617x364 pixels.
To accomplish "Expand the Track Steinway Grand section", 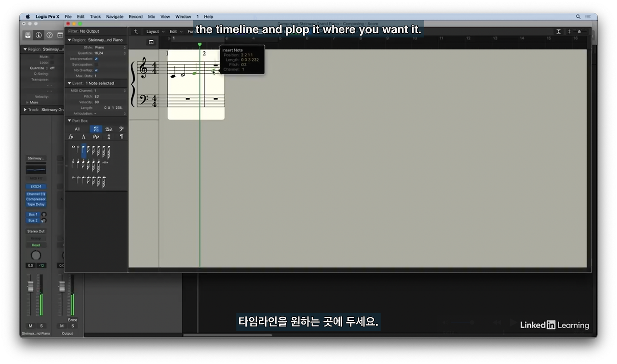I will tap(25, 110).
